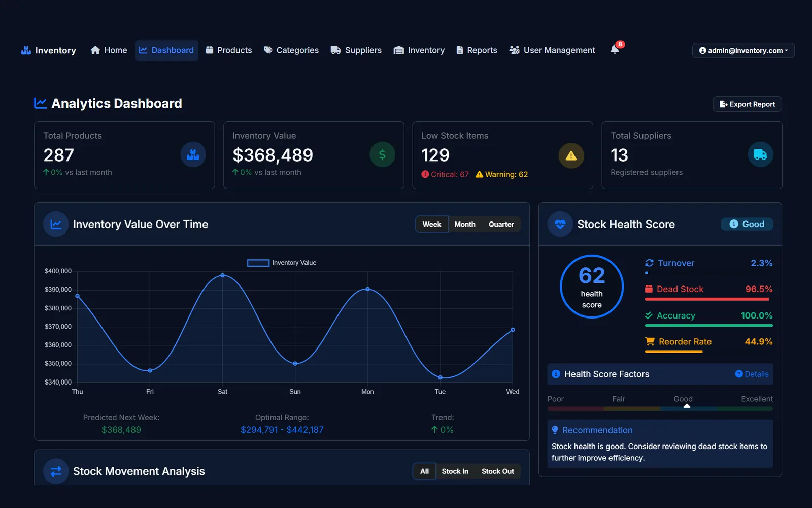Screen dimensions: 812x508
Task: Click the Warning: 62 text
Action: [x=506, y=174]
